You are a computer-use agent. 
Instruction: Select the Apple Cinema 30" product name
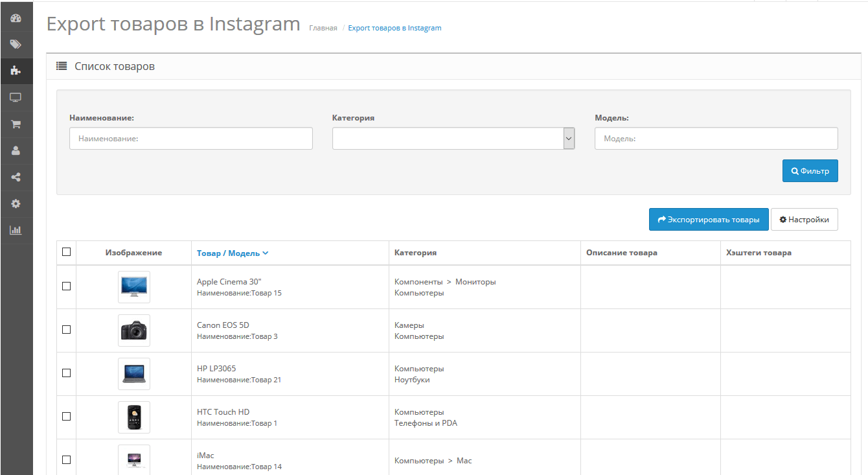[x=229, y=282]
